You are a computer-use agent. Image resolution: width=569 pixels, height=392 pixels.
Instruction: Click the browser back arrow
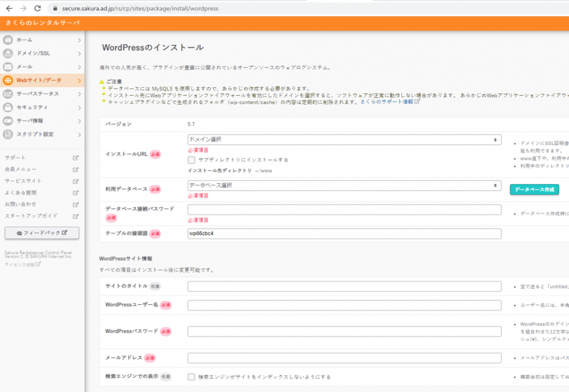[x=9, y=8]
